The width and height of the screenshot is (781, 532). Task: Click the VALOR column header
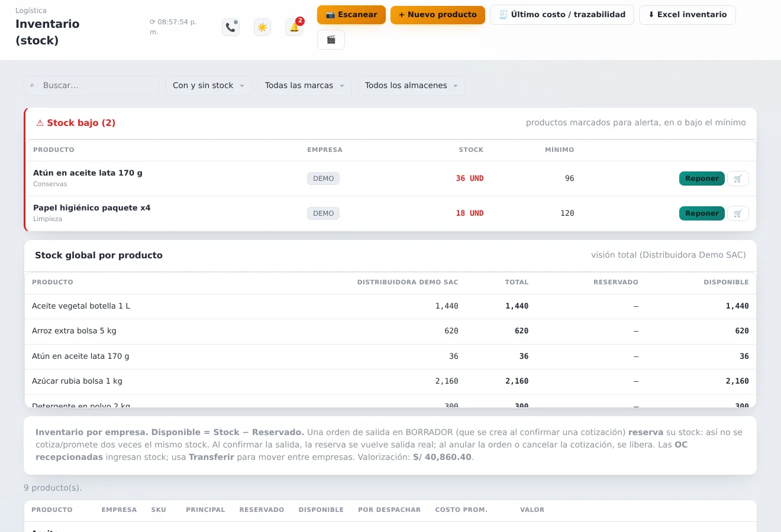point(532,510)
